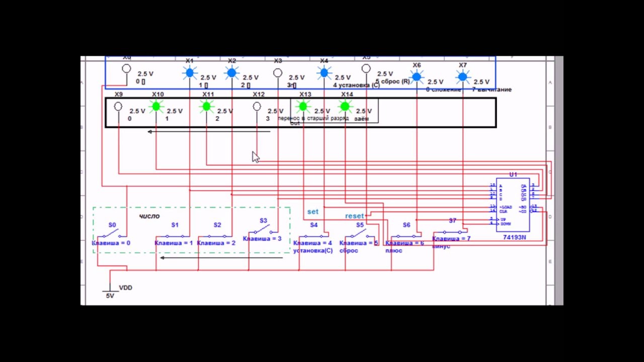Select the lit blue probe X1

190,73
